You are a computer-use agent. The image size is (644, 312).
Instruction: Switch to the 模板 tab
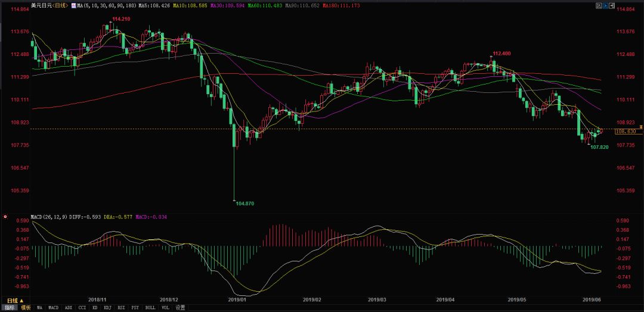point(26,307)
